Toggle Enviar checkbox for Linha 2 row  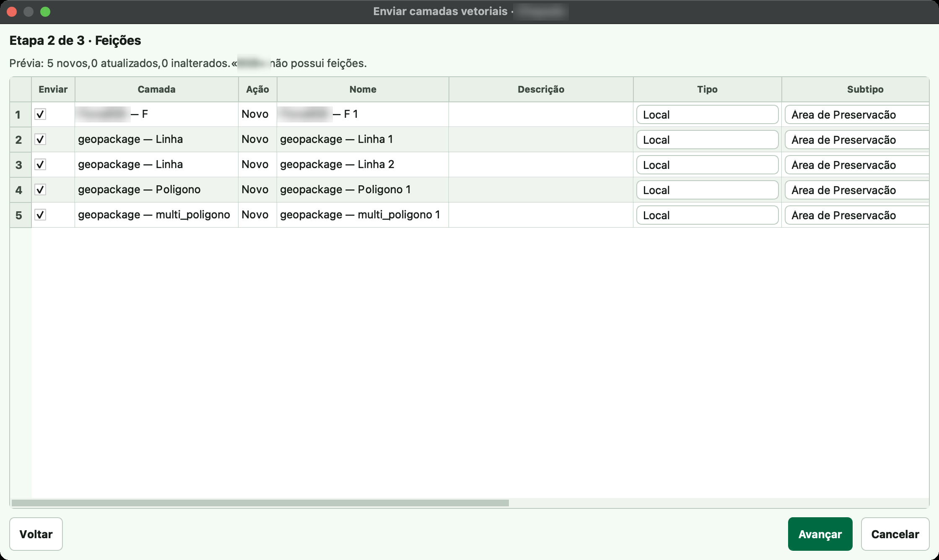(x=40, y=164)
